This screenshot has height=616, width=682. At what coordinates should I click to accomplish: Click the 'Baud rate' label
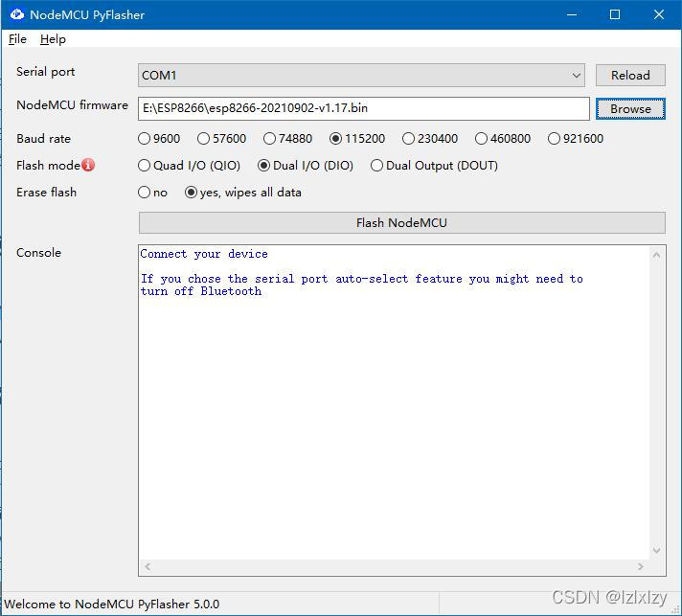coord(43,139)
